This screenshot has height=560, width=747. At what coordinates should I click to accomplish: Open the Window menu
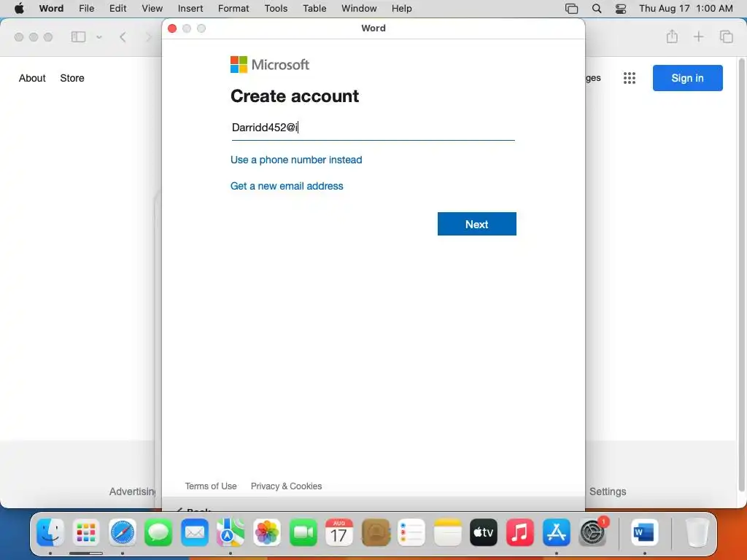tap(359, 8)
